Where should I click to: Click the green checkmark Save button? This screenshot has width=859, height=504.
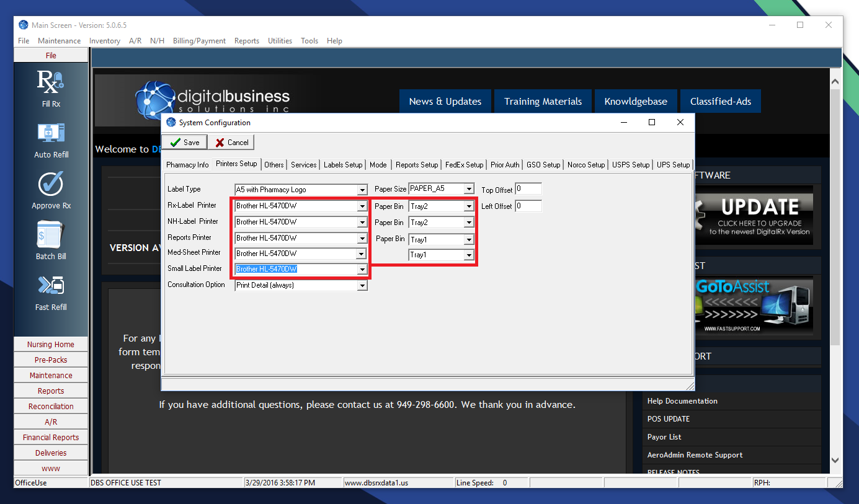point(184,143)
